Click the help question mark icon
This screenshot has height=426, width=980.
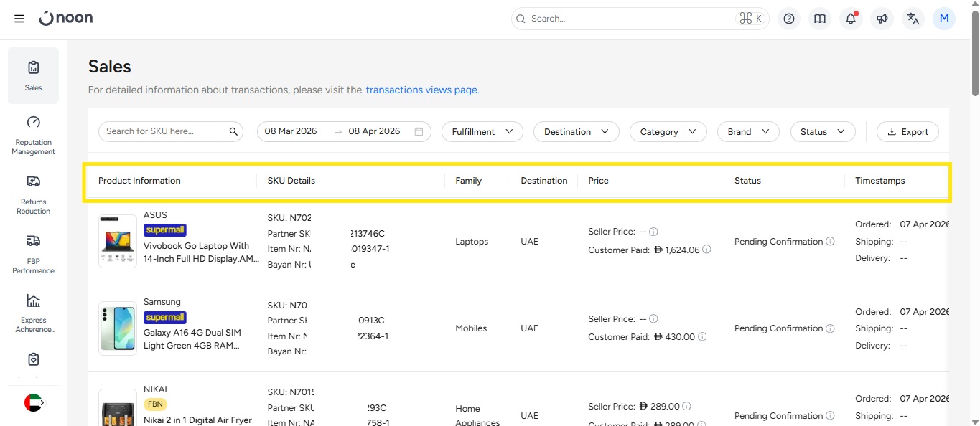click(x=789, y=19)
